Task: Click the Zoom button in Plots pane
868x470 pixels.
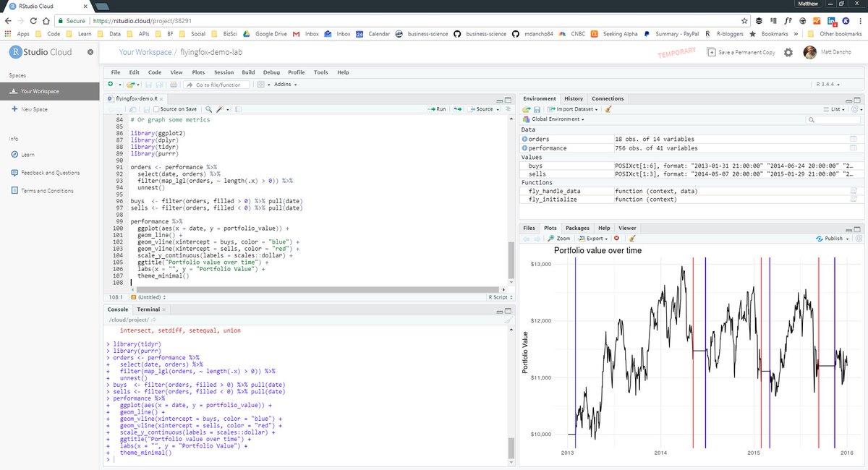Action: coord(559,238)
